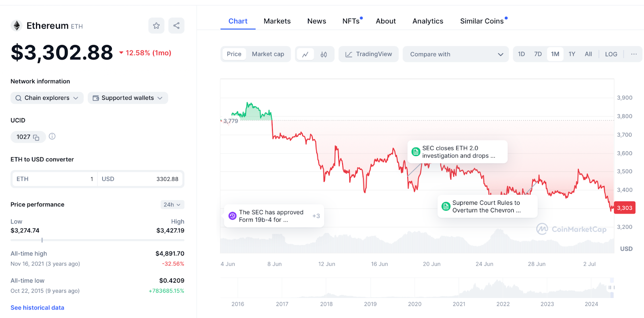Open the Compare with dropdown
Image resolution: width=644 pixels, height=318 pixels.
(x=456, y=54)
